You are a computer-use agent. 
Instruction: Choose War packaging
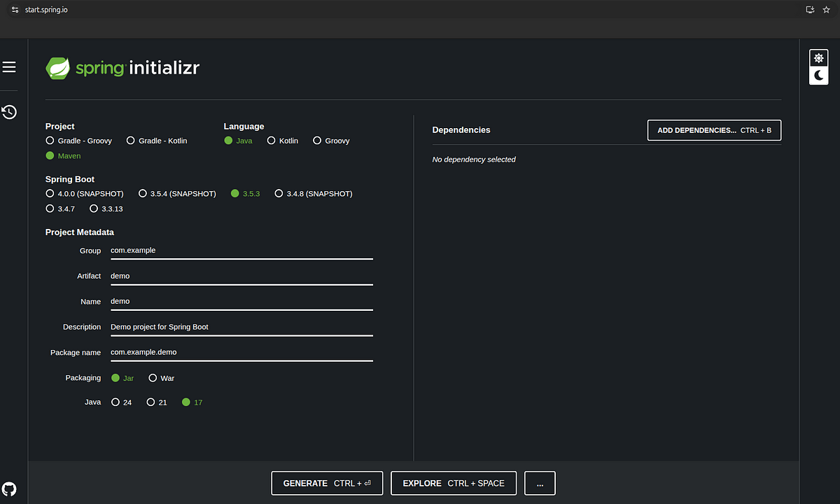(161, 378)
